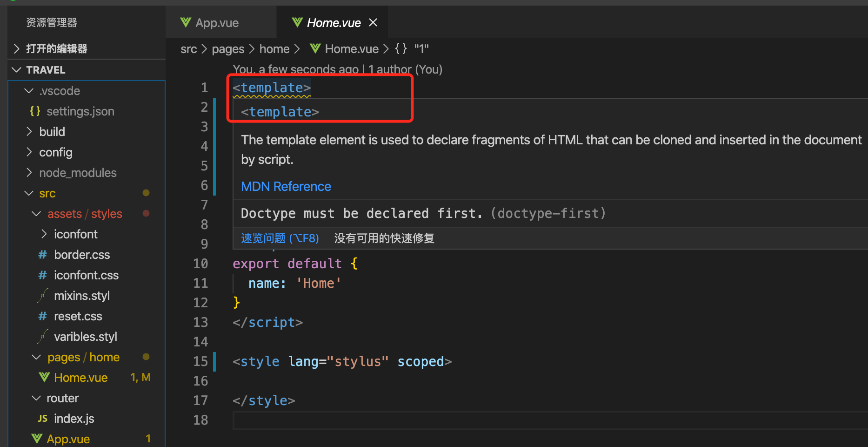Screen dimensions: 868x447
Task: Expand the node_modules folder
Action: click(78, 173)
